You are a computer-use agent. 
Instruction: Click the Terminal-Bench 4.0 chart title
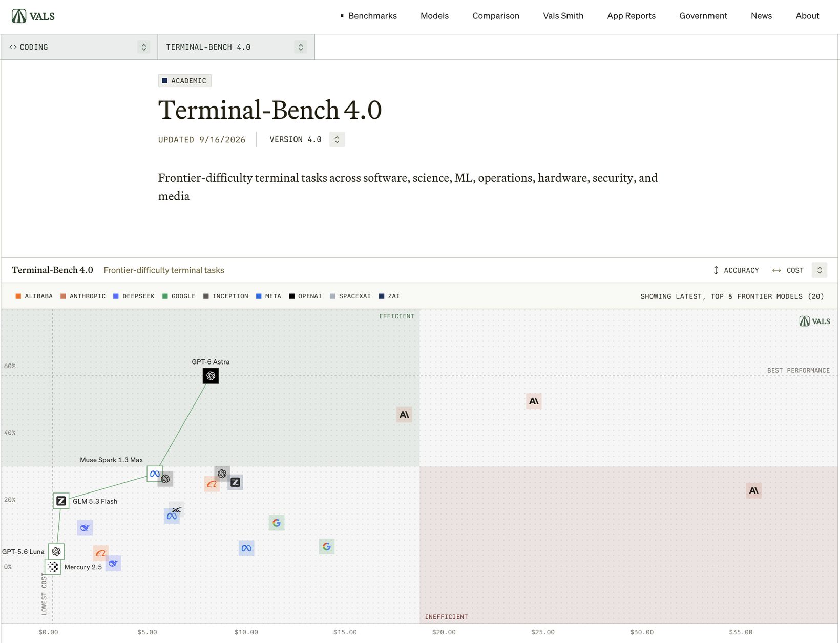[x=52, y=270]
